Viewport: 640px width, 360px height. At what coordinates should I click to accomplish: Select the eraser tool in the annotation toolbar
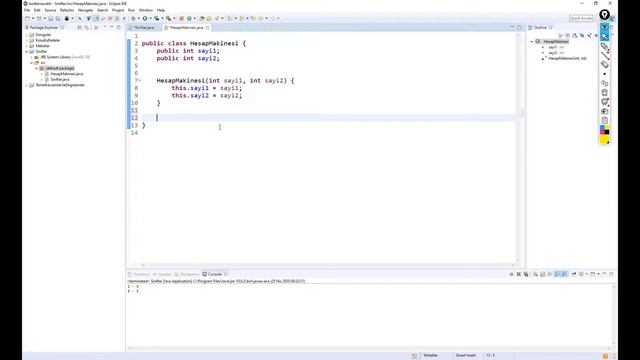pos(604,64)
